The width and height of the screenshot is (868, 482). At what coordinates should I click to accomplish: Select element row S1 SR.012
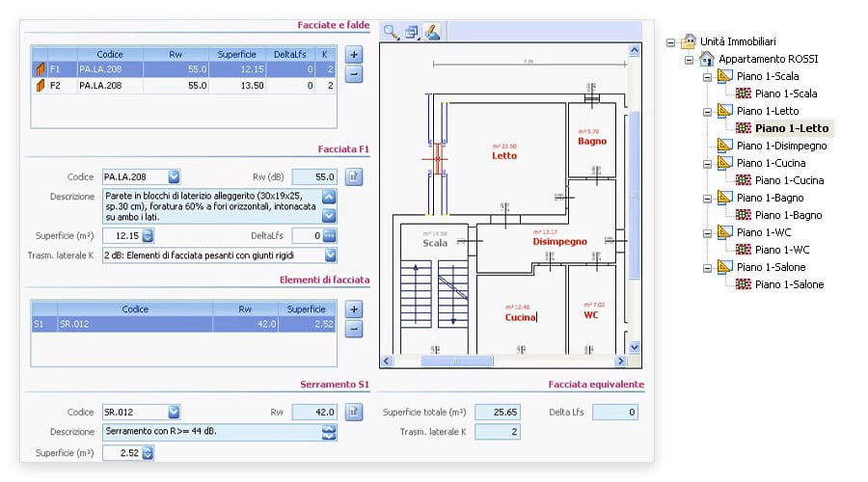[184, 324]
